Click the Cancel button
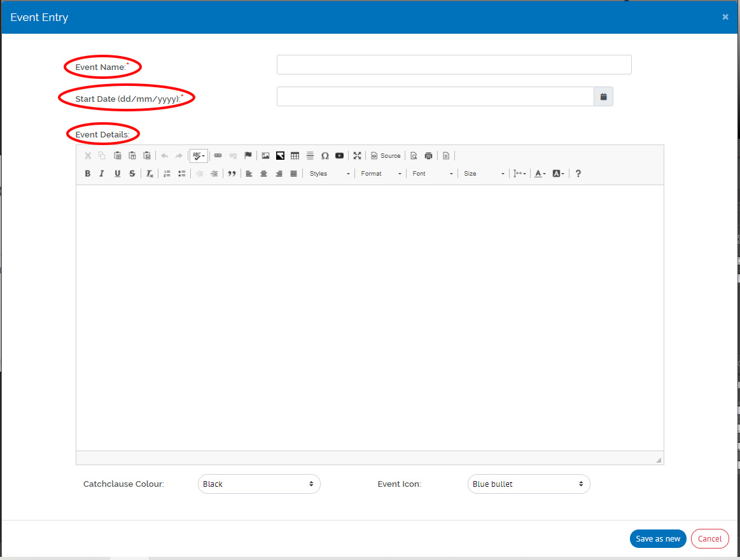 pyautogui.click(x=709, y=539)
